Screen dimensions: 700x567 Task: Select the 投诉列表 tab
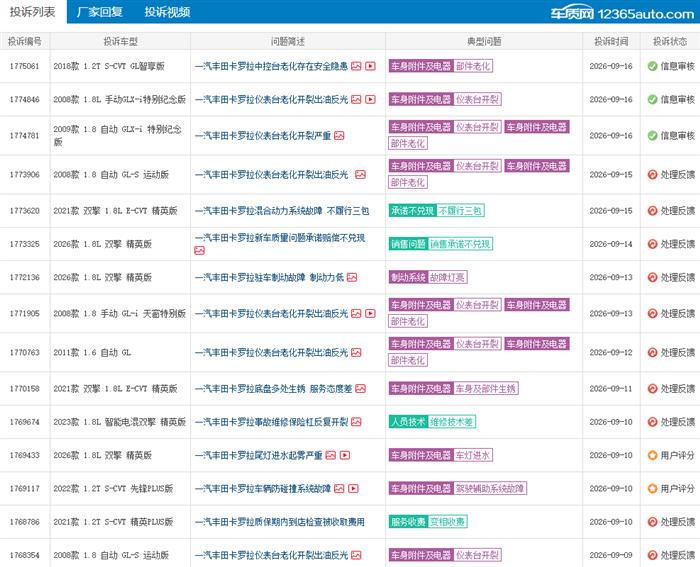click(33, 12)
